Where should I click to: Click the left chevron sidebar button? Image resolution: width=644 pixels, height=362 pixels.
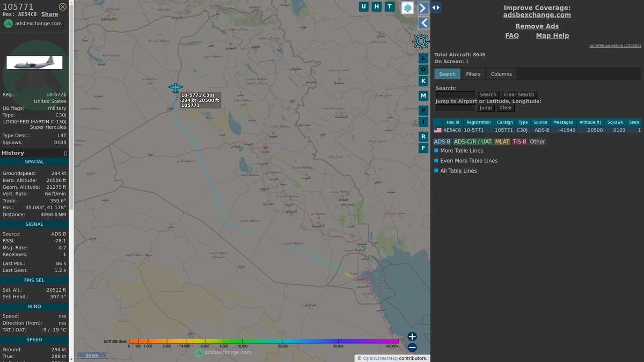(423, 23)
